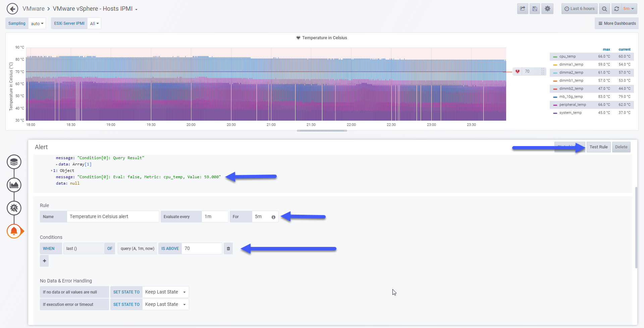The width and height of the screenshot is (644, 328).
Task: Open the Visualization tab chart icon
Action: coord(14,185)
